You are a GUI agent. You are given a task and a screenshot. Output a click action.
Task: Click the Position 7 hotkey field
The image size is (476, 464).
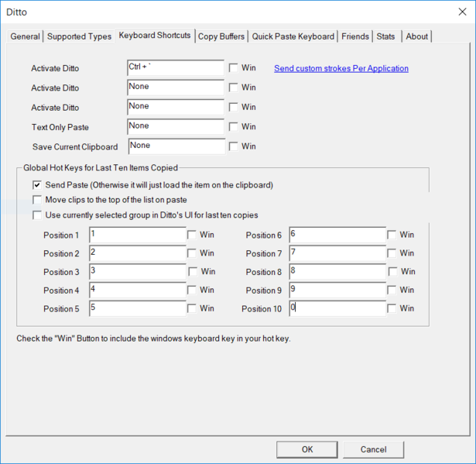337,253
